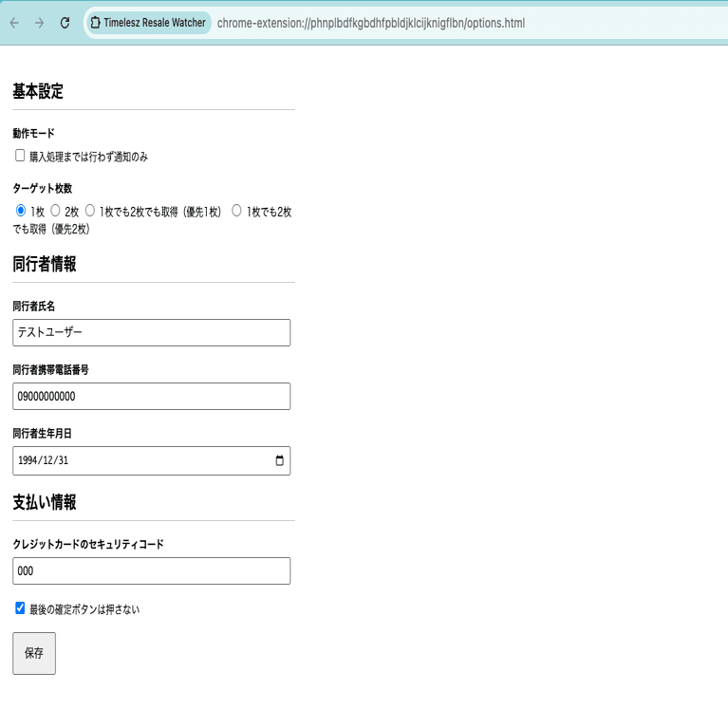Go back with the browser back arrow

coord(14,23)
